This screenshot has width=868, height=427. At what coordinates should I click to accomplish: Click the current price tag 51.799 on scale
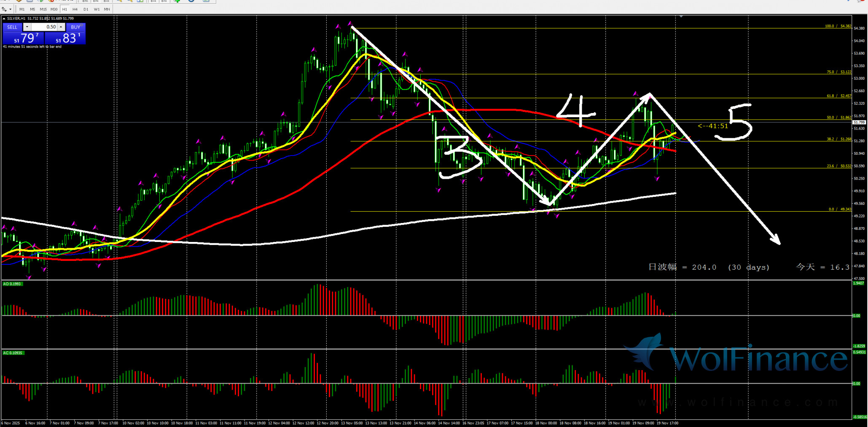click(859, 122)
